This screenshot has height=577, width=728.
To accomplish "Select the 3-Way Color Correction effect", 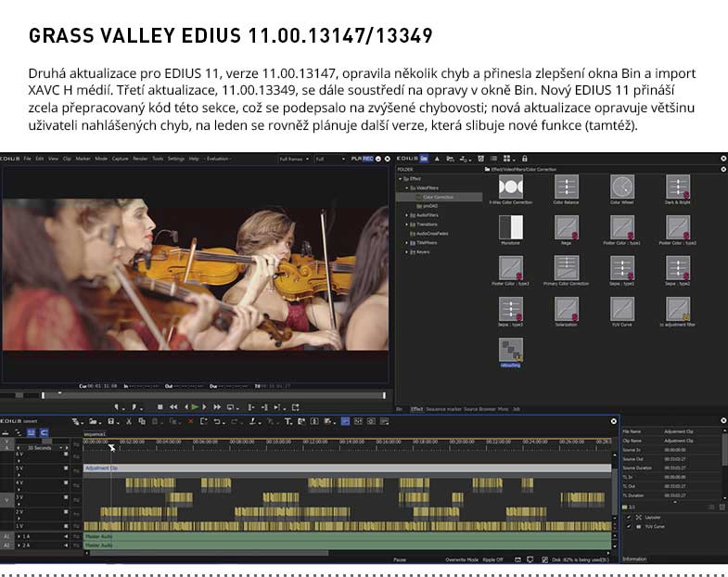I will pyautogui.click(x=511, y=189).
